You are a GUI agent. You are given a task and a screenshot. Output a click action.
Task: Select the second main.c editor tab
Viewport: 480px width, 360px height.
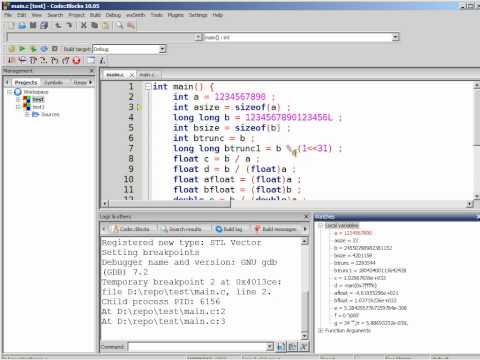pyautogui.click(x=147, y=75)
